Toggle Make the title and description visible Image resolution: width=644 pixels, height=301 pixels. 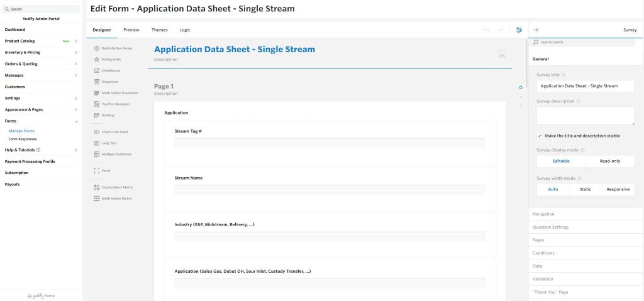coord(540,136)
